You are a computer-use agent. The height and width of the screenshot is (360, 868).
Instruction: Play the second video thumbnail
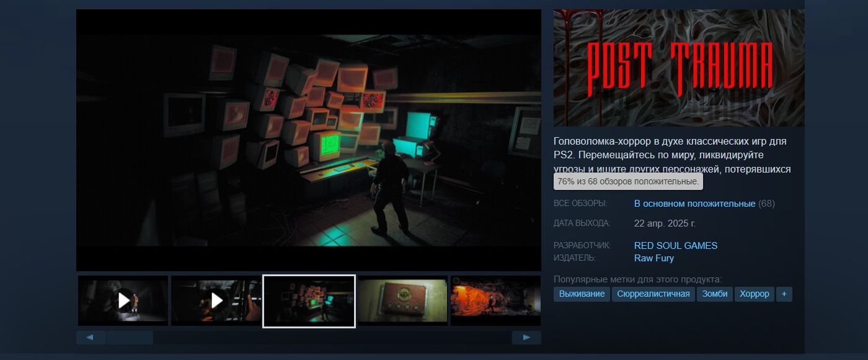point(216,300)
